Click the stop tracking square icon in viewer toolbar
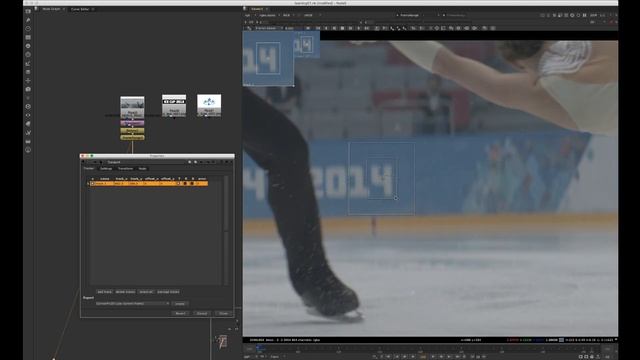 342,28
